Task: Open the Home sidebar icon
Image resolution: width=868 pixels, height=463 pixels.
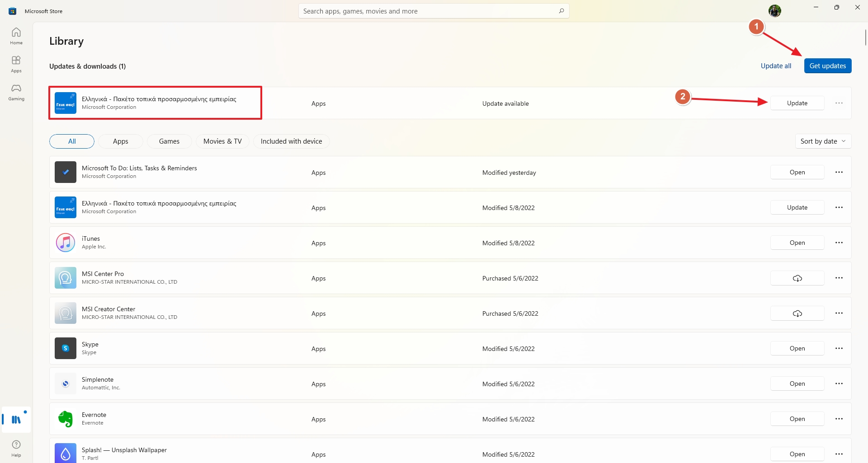Action: coord(16,36)
